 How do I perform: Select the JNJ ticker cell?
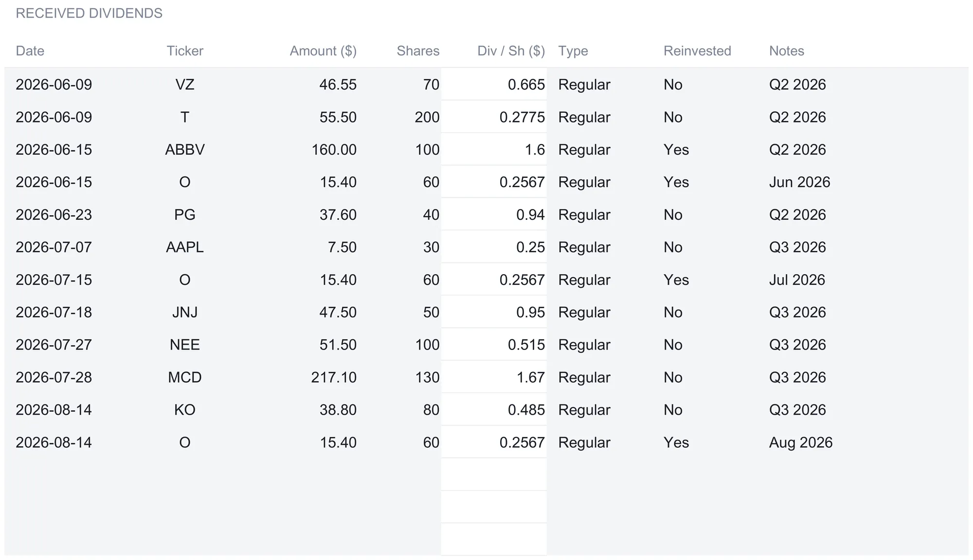185,313
